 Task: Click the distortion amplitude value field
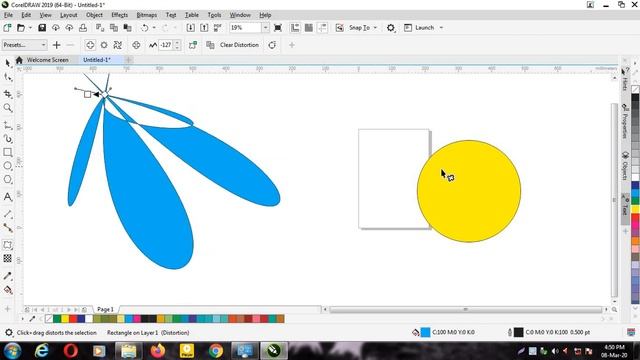[166, 45]
